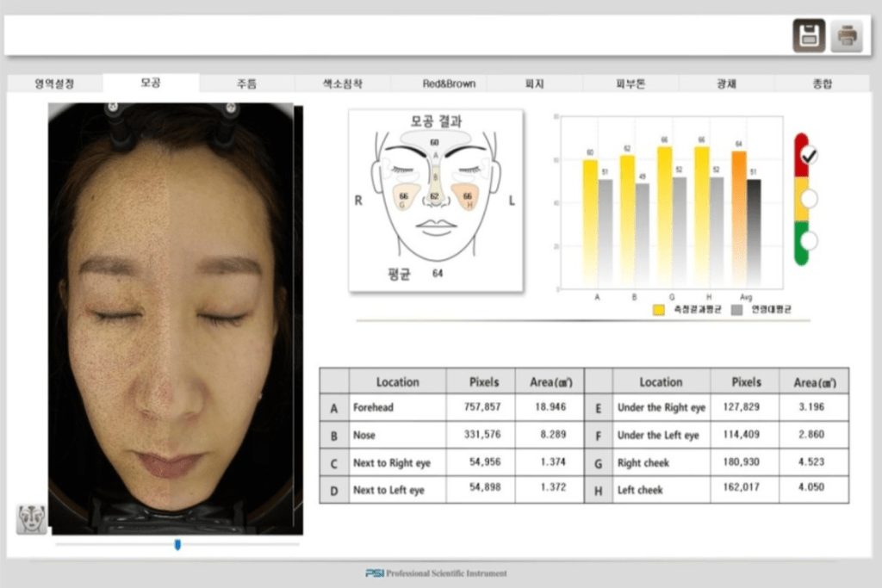Select nose region 62 on face diagram

[435, 197]
